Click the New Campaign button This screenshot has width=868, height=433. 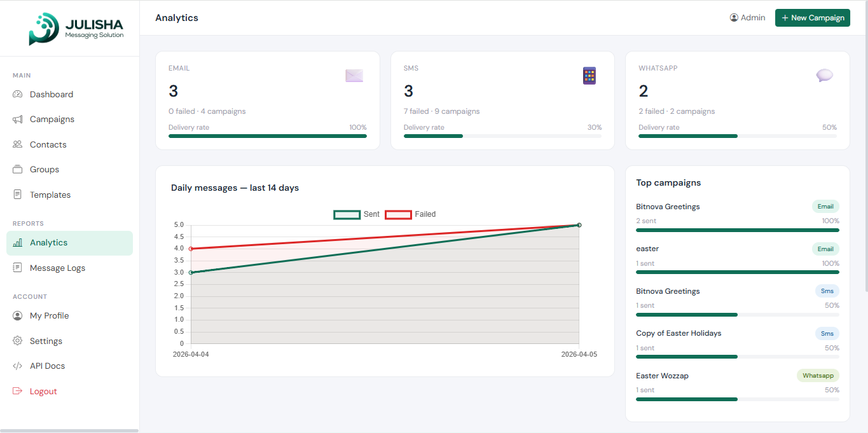(812, 18)
